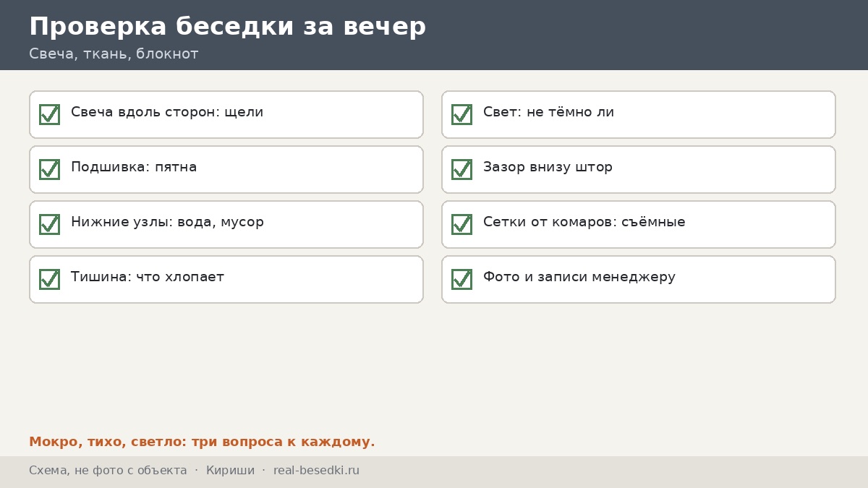Toggle the 'Свет: не тёмно ли' checkbox
The image size is (868, 488).
pyautogui.click(x=461, y=114)
